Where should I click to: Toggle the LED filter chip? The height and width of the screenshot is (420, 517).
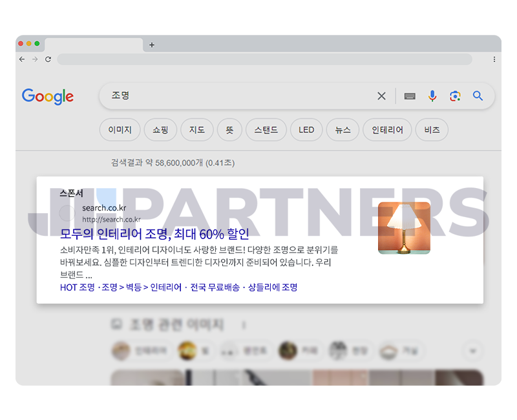tap(306, 129)
